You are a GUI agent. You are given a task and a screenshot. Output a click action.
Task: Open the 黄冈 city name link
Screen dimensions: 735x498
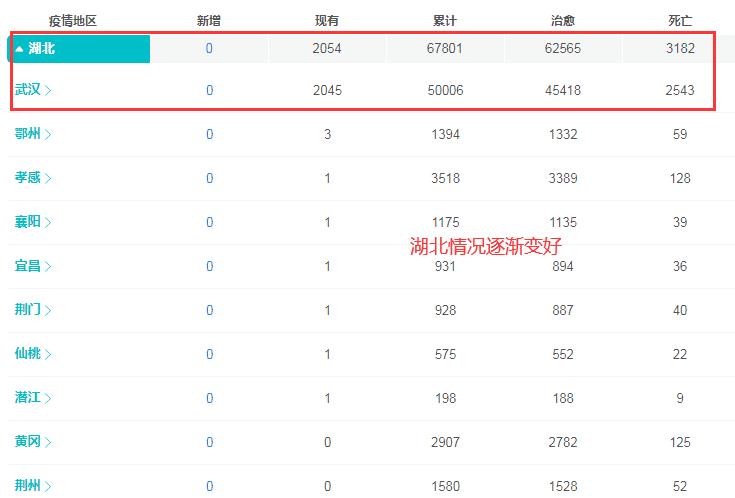coord(28,442)
